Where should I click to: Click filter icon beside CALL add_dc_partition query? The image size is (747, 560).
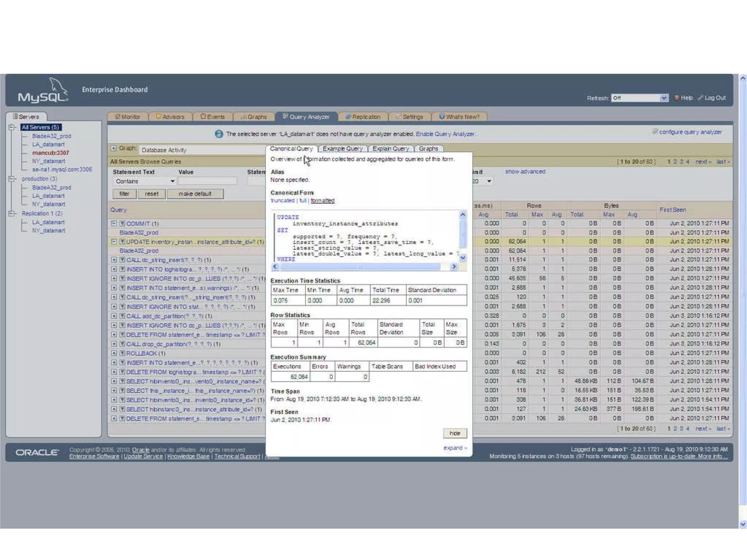pos(122,316)
